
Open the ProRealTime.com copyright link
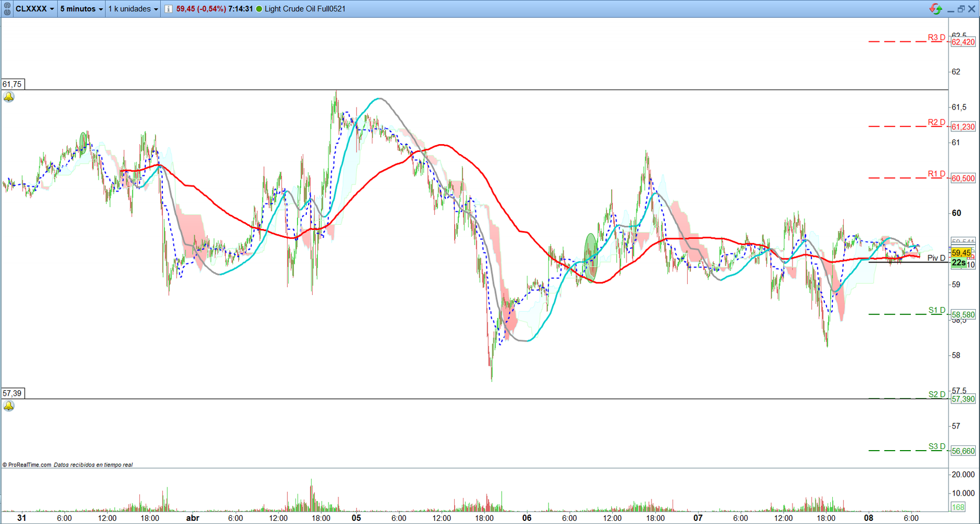(x=27, y=465)
